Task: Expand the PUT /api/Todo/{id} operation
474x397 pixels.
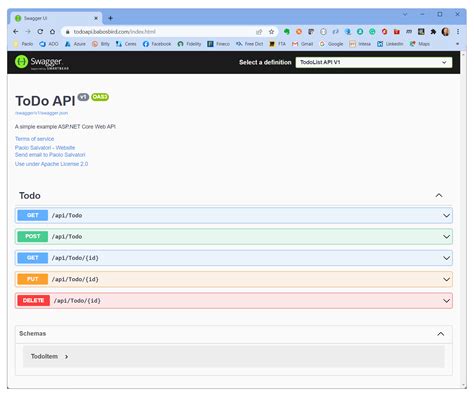Action: [x=234, y=279]
